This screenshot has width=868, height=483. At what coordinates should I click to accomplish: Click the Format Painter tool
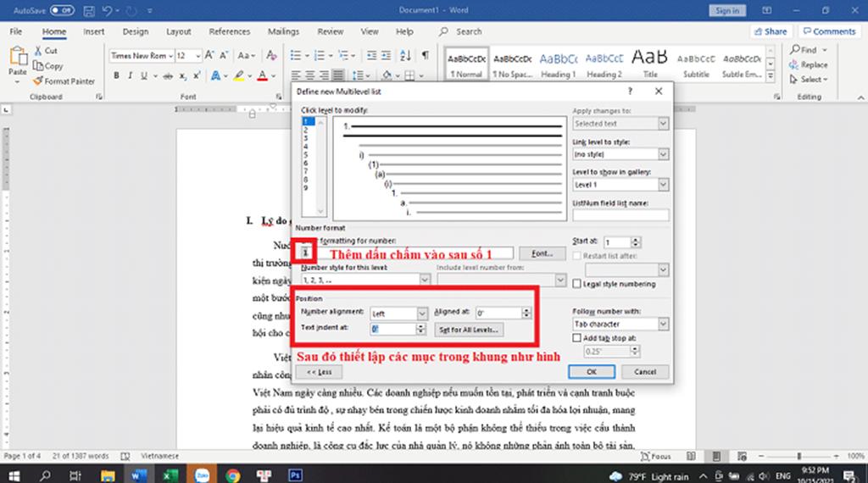pyautogui.click(x=64, y=81)
